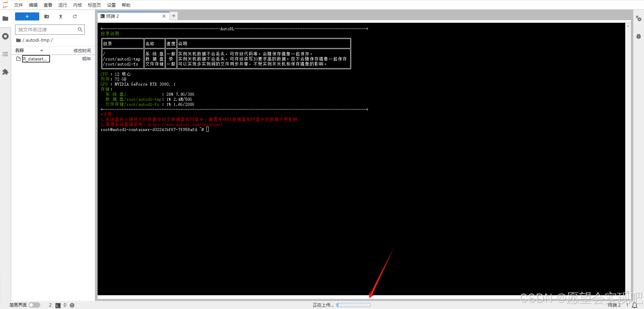
Task: Click the terminal count icon in status bar
Action: [x=58, y=305]
